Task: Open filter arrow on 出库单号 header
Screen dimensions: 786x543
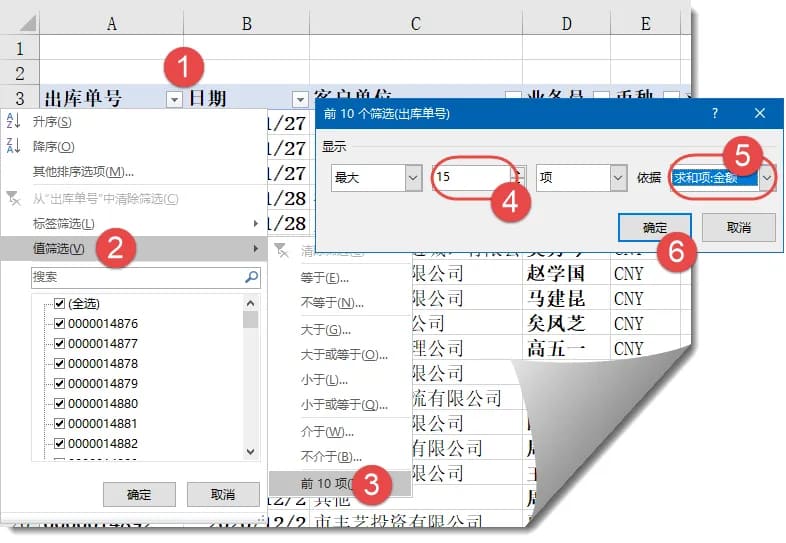Action: pyautogui.click(x=175, y=98)
